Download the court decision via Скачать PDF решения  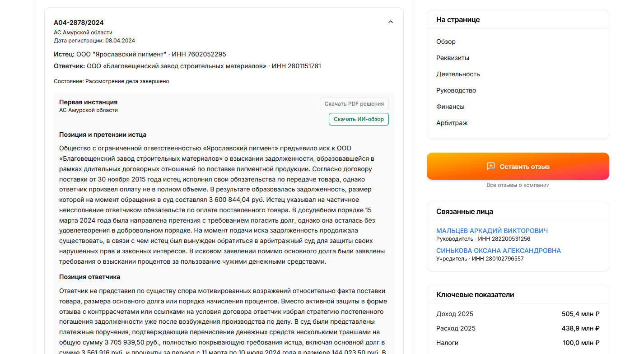354,104
